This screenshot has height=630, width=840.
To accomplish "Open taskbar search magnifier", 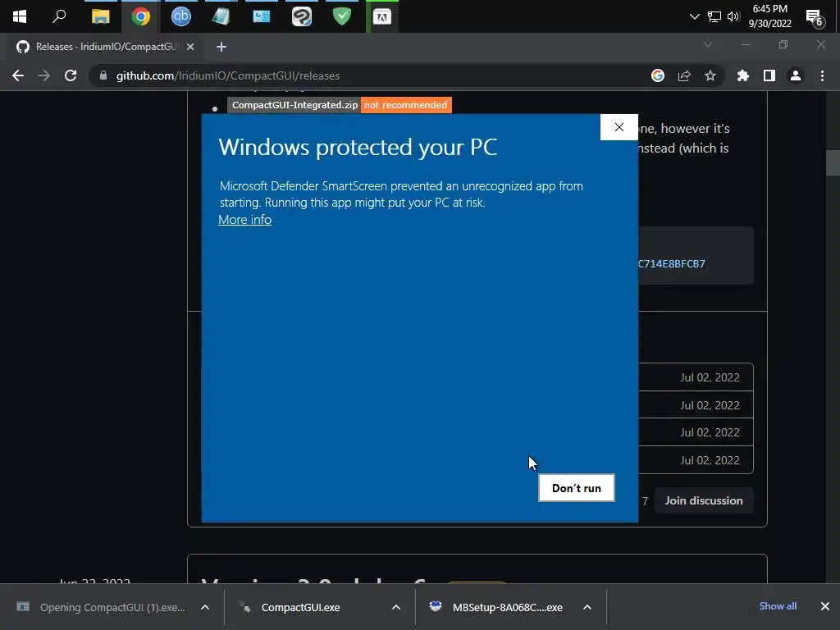I will click(59, 16).
